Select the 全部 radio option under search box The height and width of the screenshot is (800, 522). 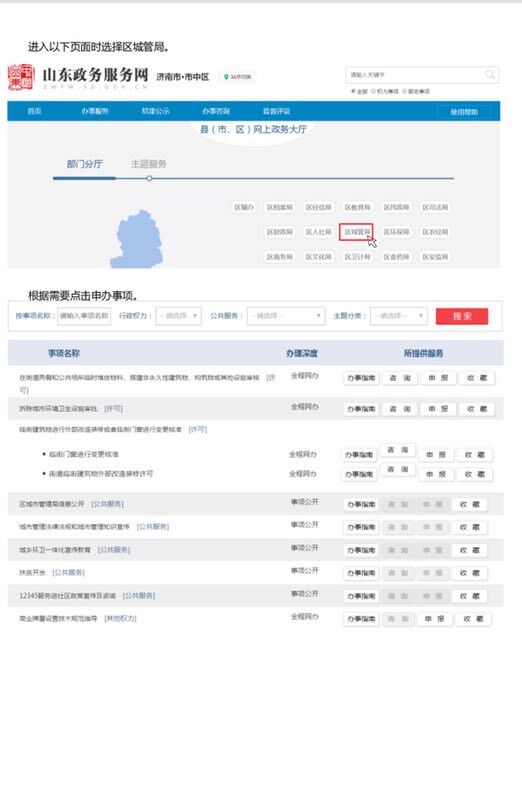(x=359, y=91)
